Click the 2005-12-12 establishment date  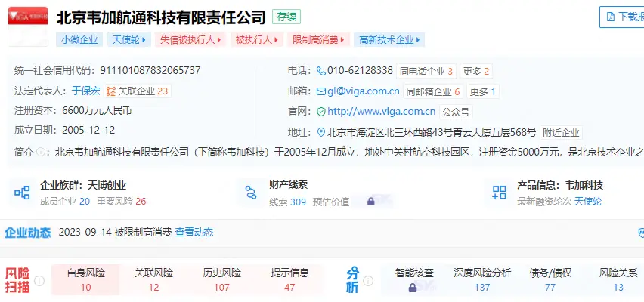coord(88,131)
